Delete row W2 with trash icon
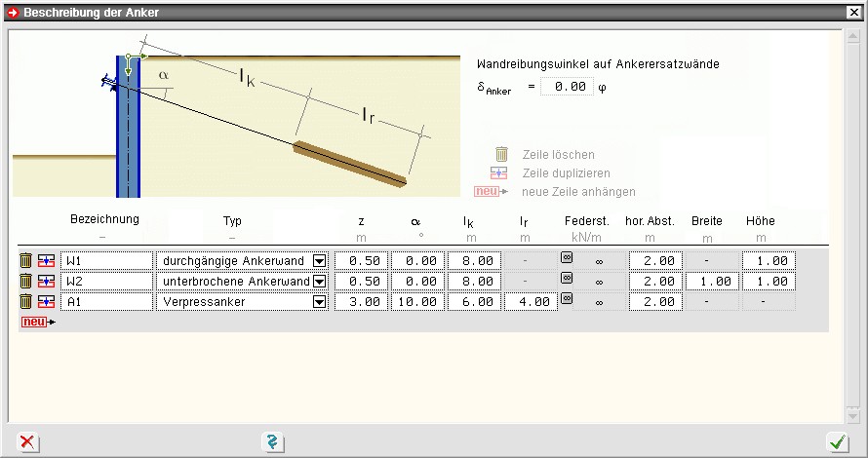 pos(26,282)
